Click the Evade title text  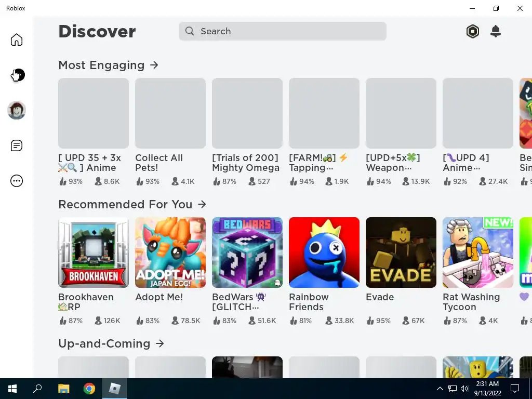(380, 297)
